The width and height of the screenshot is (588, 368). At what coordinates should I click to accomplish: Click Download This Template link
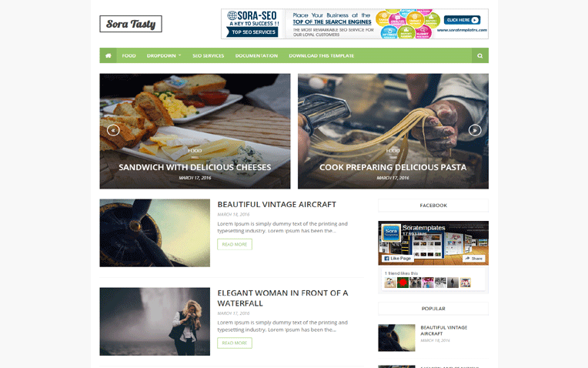tap(322, 55)
